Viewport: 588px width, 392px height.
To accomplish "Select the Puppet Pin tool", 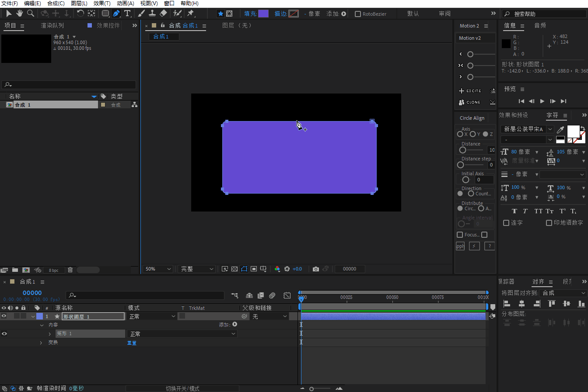I will click(191, 14).
